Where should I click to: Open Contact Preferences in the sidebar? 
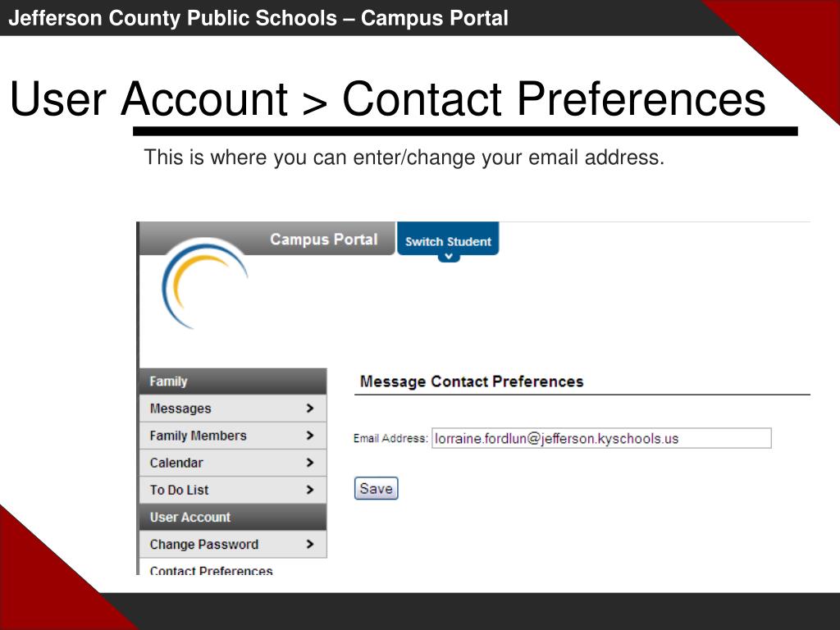211,570
